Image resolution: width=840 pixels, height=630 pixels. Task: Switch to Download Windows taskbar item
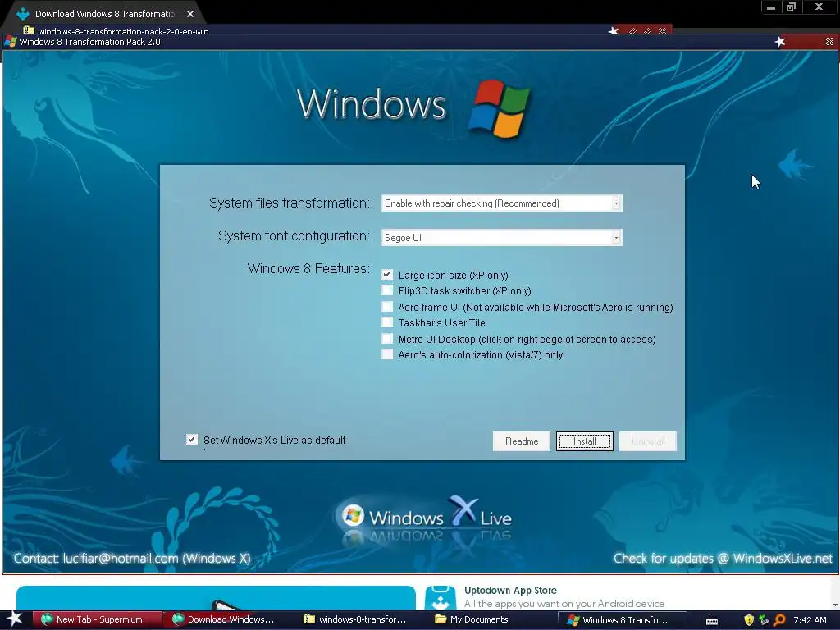coord(228,620)
